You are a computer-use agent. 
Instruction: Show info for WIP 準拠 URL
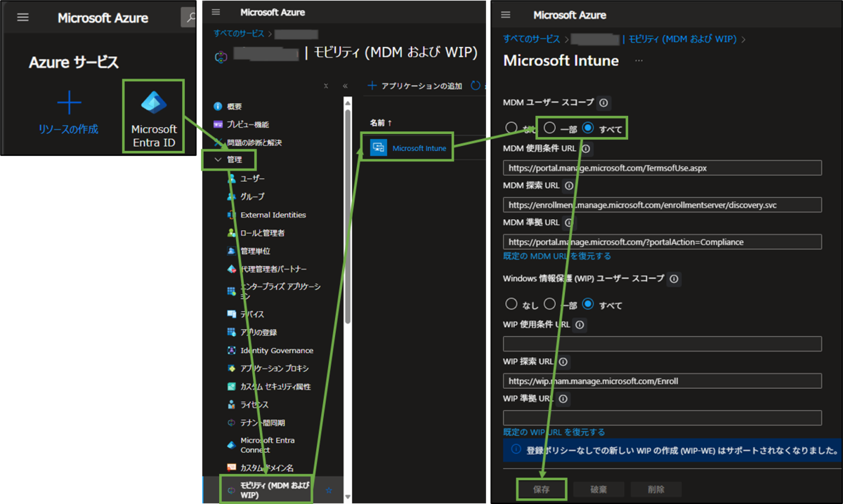click(563, 399)
